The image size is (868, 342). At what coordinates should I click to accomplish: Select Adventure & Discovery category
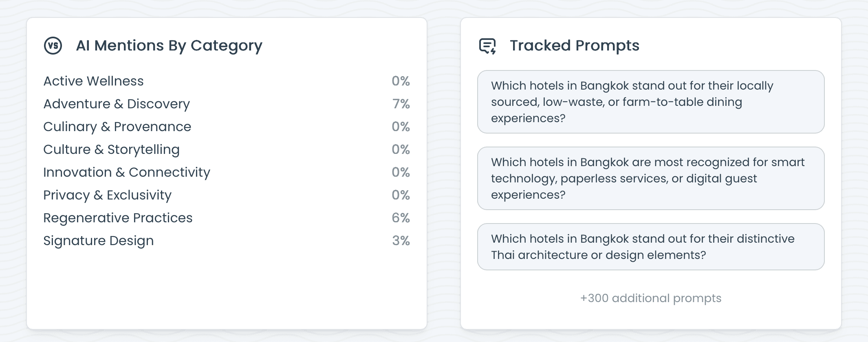coord(117,104)
